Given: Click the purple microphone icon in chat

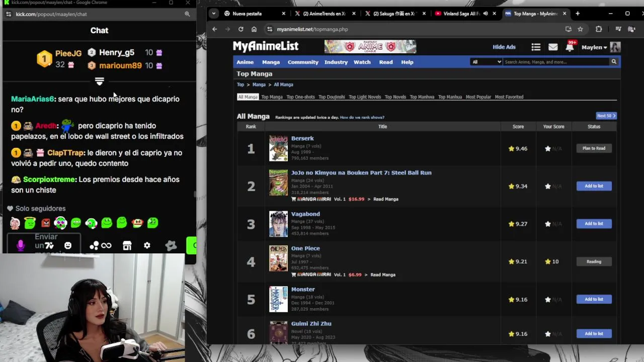Looking at the screenshot, I should pyautogui.click(x=21, y=245).
